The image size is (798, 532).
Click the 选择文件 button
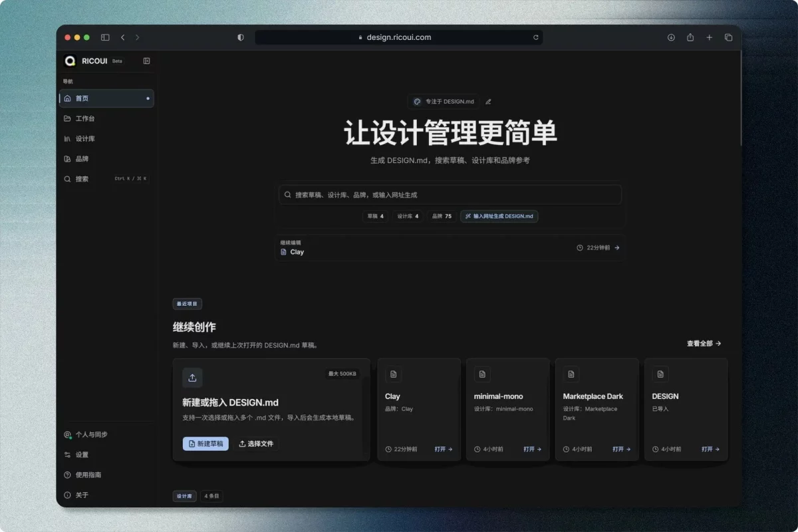[x=256, y=444]
